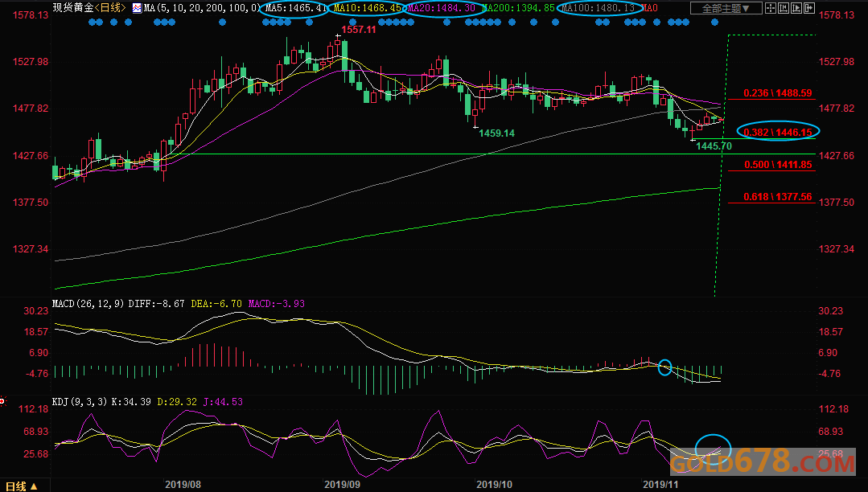Click the 1459.14 low price label
The height and width of the screenshot is (492, 868).
tap(496, 133)
